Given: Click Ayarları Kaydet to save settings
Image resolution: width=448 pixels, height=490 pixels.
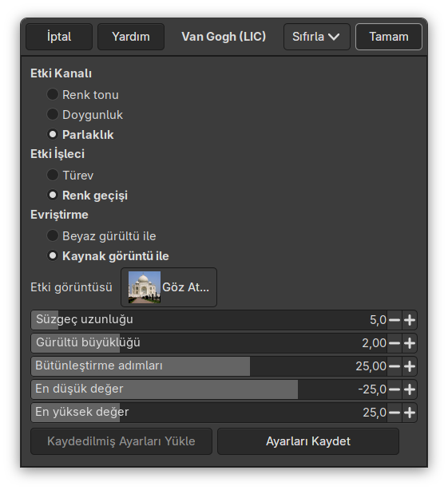Looking at the screenshot, I should point(308,441).
